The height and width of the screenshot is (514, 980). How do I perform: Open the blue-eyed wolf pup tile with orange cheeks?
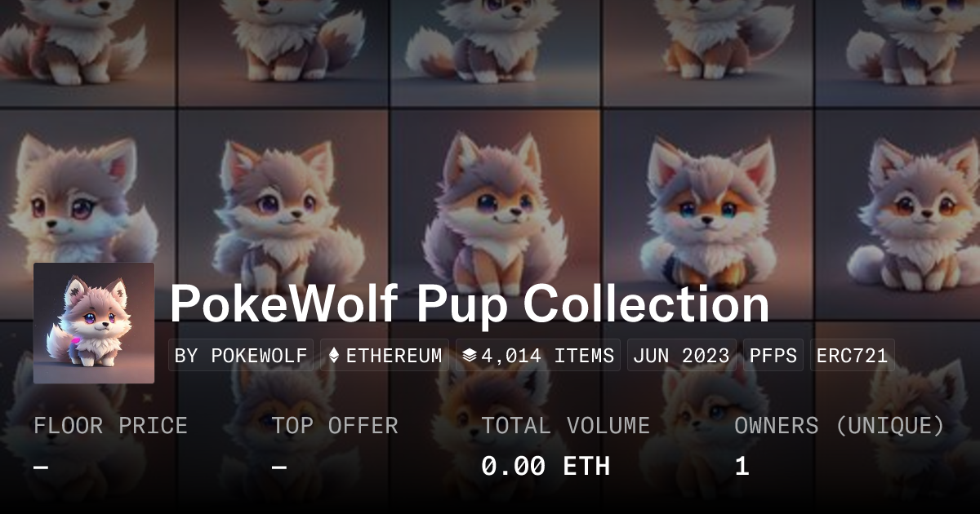point(709,214)
